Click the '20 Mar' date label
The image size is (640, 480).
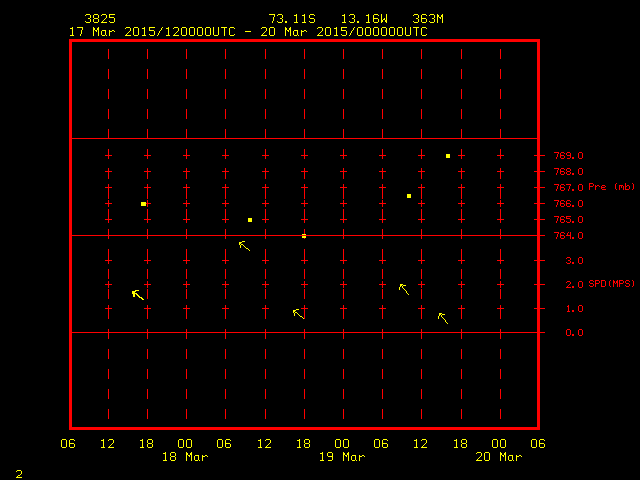click(498, 457)
